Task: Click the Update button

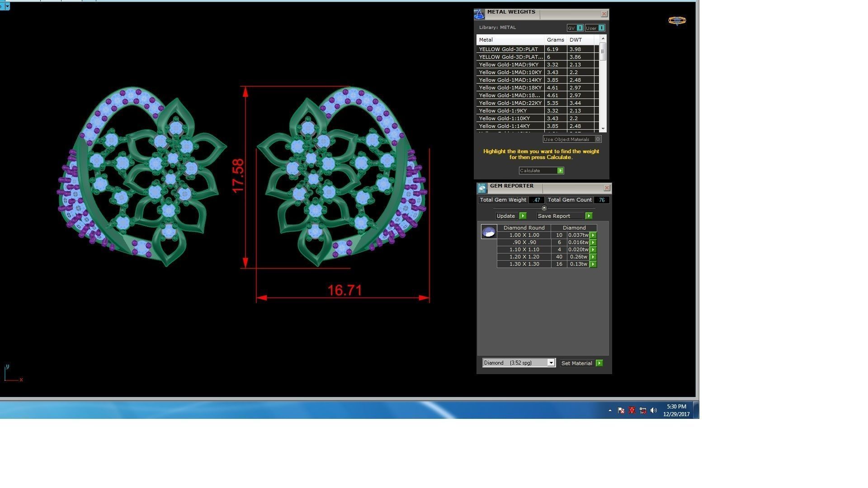Action: click(506, 216)
